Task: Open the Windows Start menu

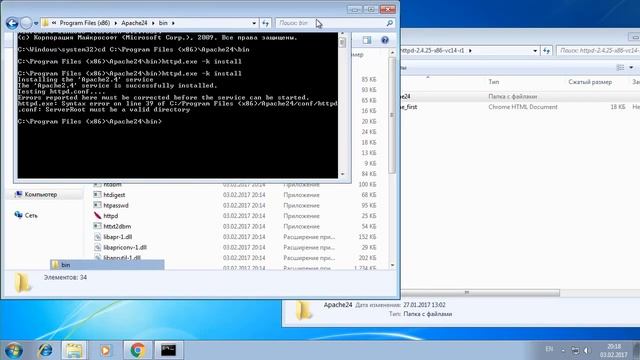Action: [13, 350]
